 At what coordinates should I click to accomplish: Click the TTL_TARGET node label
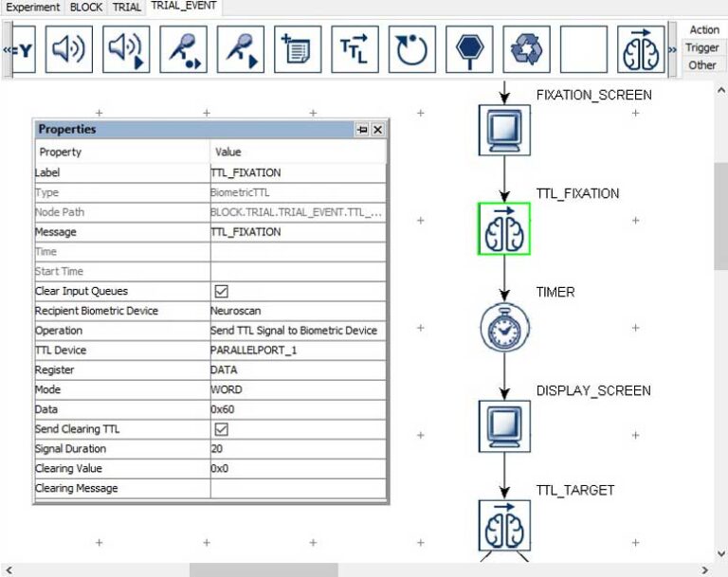coord(575,490)
